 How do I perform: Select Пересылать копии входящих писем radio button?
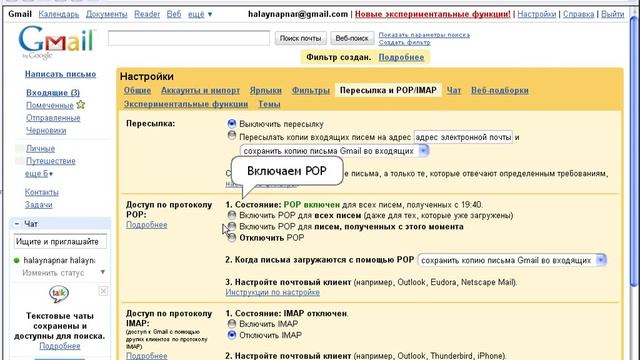(x=231, y=135)
